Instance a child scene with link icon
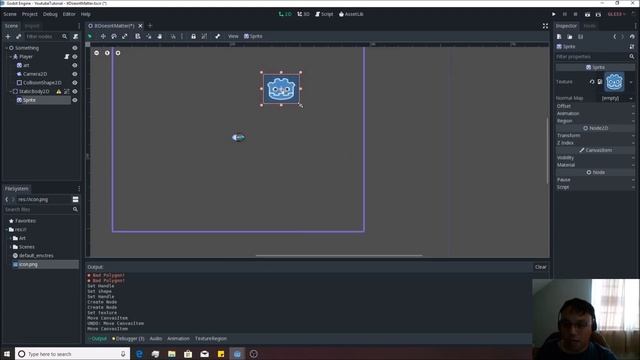This screenshot has height=360, width=640. [x=18, y=37]
